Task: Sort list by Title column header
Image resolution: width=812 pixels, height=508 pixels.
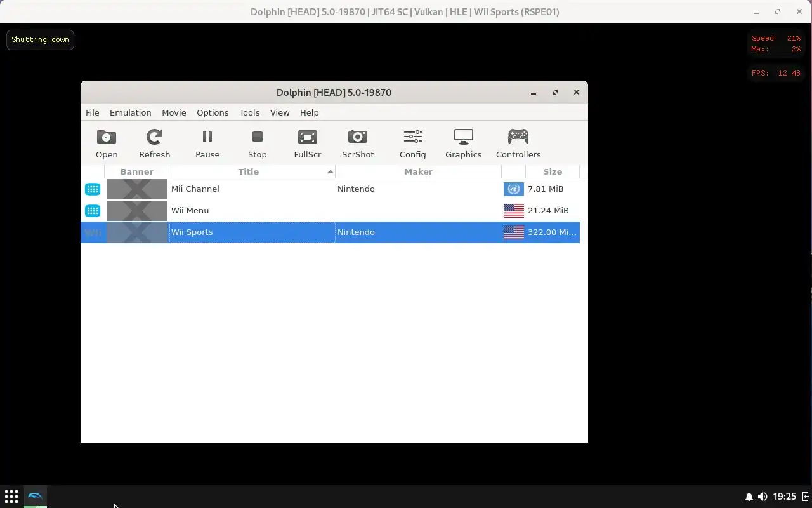Action: click(252, 171)
